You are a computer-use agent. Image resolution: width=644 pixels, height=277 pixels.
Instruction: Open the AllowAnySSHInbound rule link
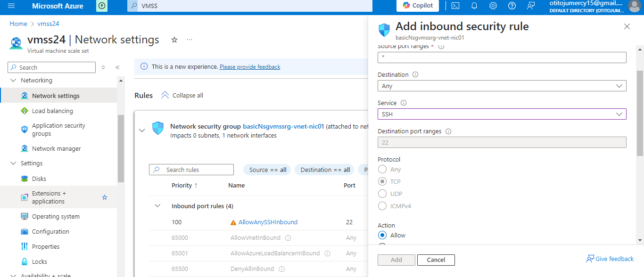(x=268, y=222)
